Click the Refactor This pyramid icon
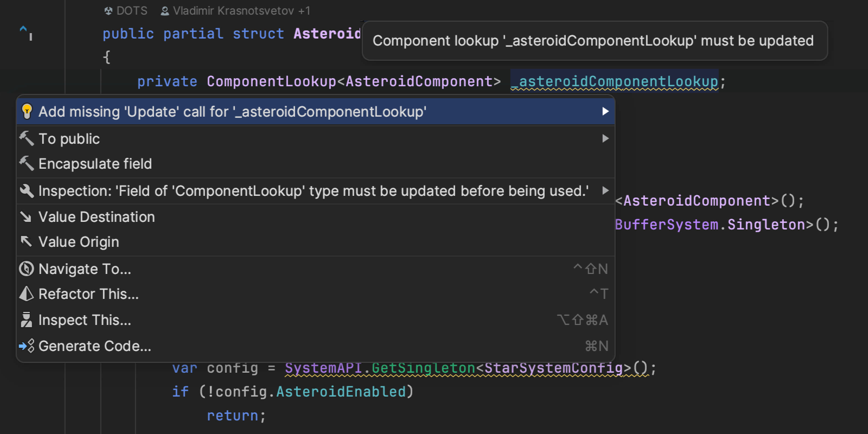868x434 pixels. pyautogui.click(x=27, y=293)
